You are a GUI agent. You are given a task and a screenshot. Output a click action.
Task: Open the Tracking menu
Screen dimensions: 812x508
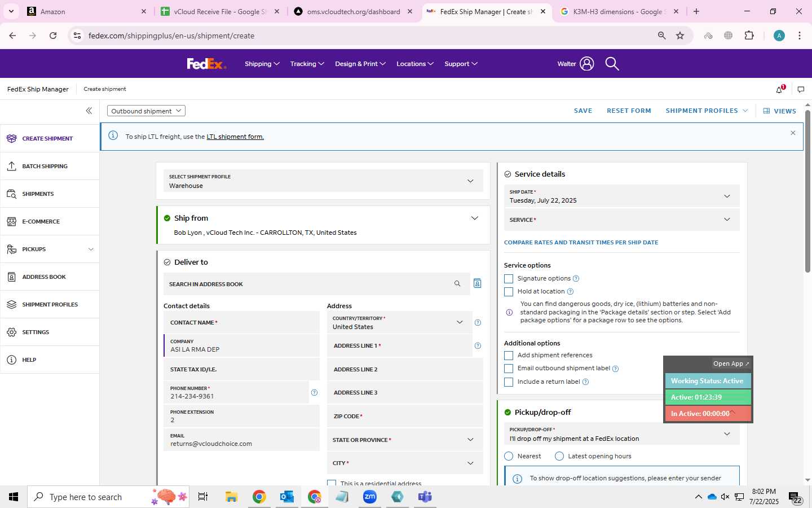(x=307, y=64)
